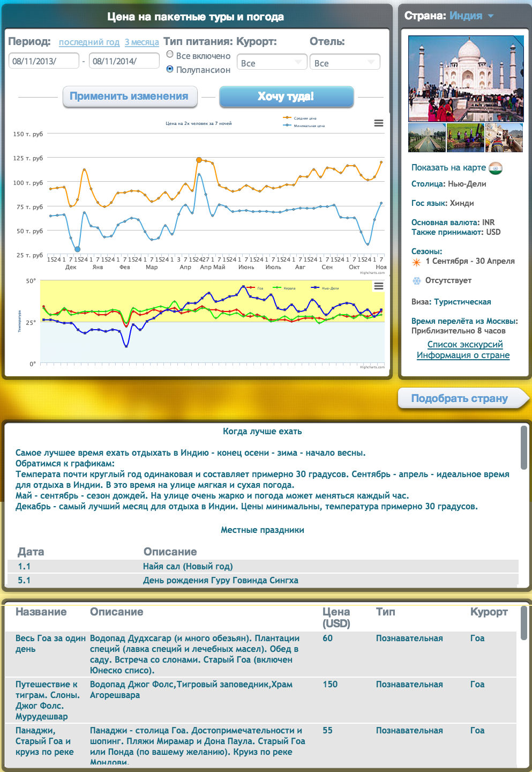The height and width of the screenshot is (772, 532).
Task: Click 'Показать на карте' text
Action: 448,168
